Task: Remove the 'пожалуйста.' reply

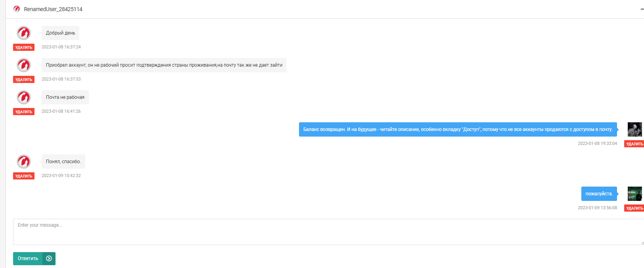Action: [634, 208]
